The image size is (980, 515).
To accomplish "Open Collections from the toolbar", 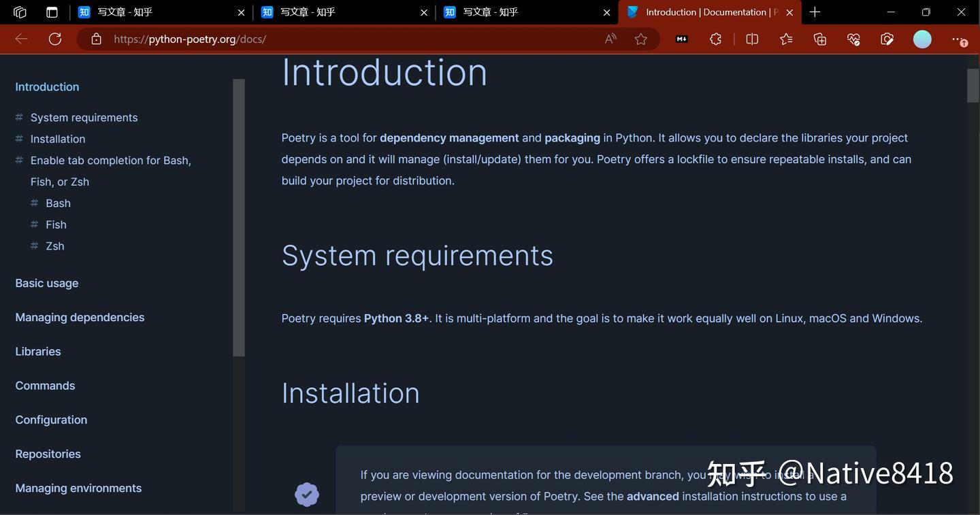I will pyautogui.click(x=820, y=39).
